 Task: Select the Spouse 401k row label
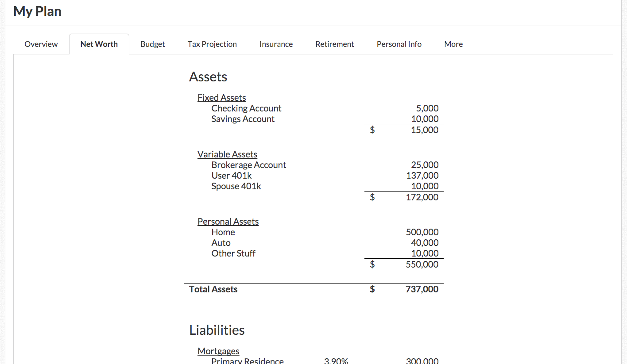click(236, 186)
